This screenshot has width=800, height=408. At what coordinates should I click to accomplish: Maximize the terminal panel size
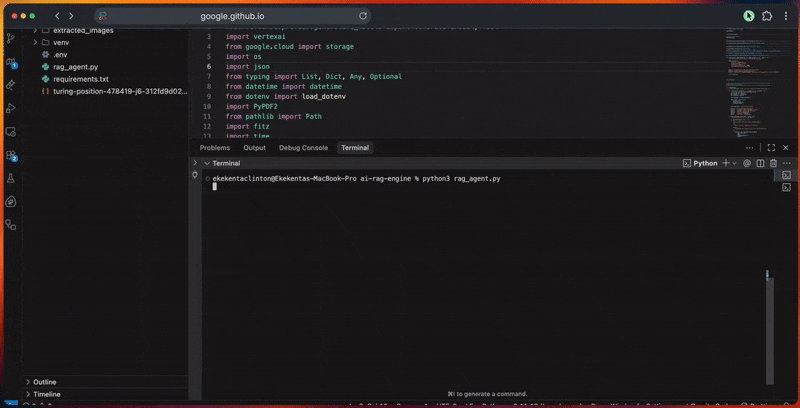tap(771, 147)
